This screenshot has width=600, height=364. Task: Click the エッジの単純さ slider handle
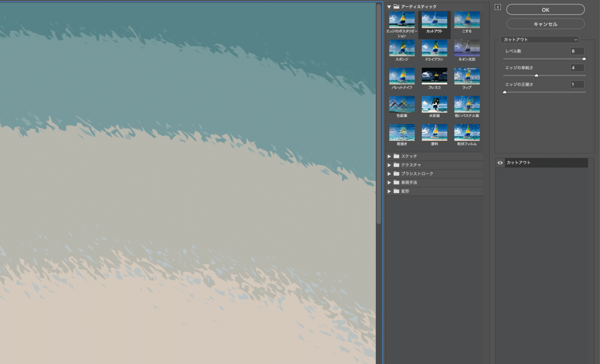(536, 75)
